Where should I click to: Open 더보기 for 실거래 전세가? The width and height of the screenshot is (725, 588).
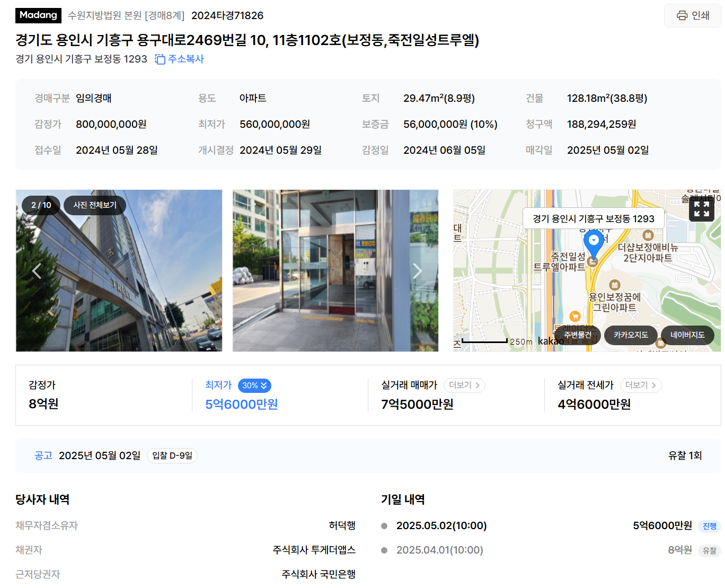click(x=641, y=385)
